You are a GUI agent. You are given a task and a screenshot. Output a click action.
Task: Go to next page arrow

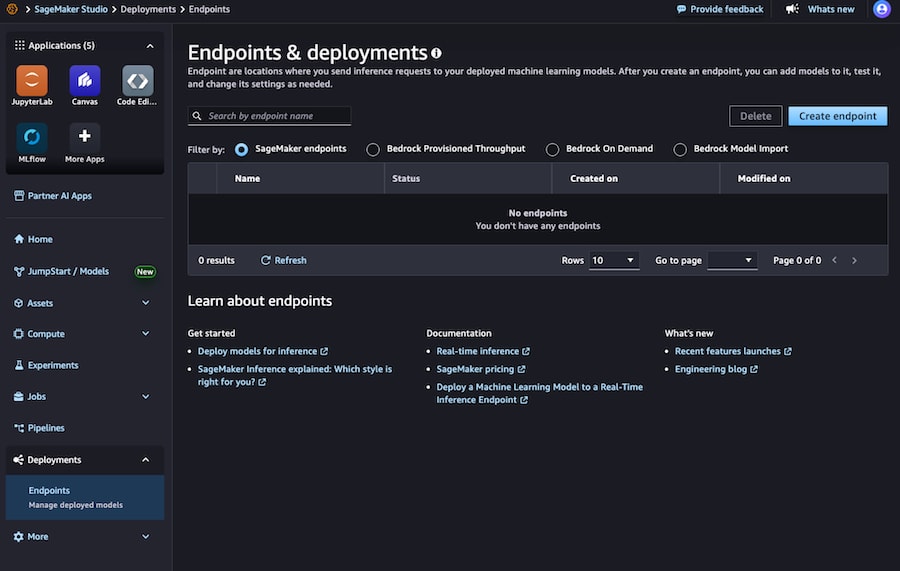854,261
